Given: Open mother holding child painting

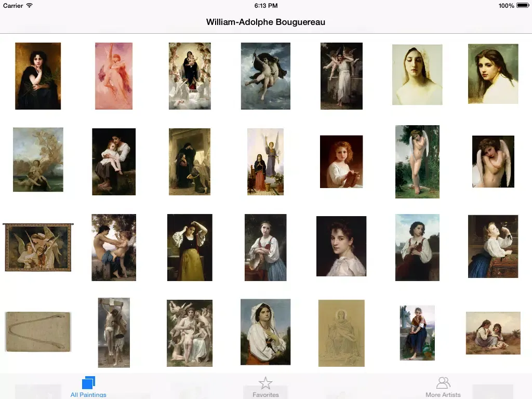Looking at the screenshot, I should click(x=114, y=162).
